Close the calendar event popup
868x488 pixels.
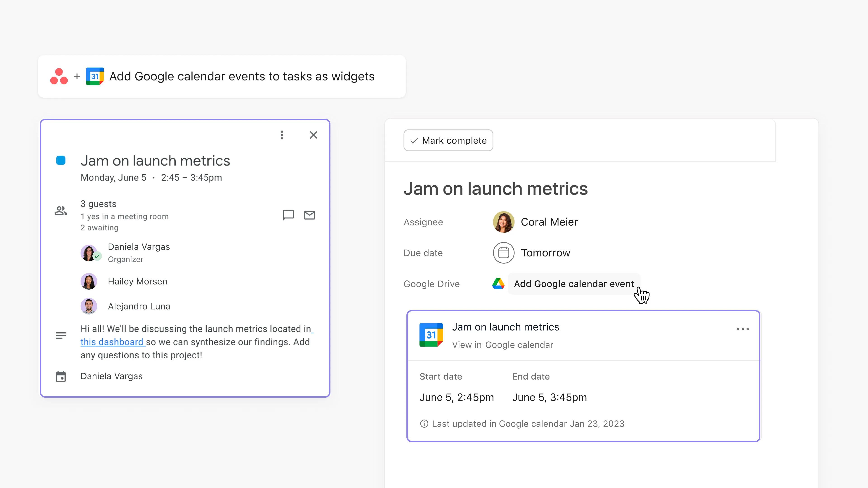(x=313, y=135)
